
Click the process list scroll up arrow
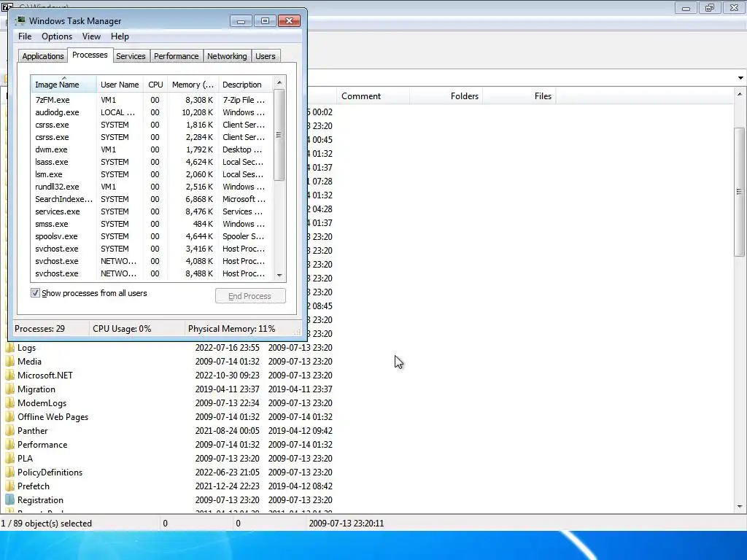click(279, 82)
